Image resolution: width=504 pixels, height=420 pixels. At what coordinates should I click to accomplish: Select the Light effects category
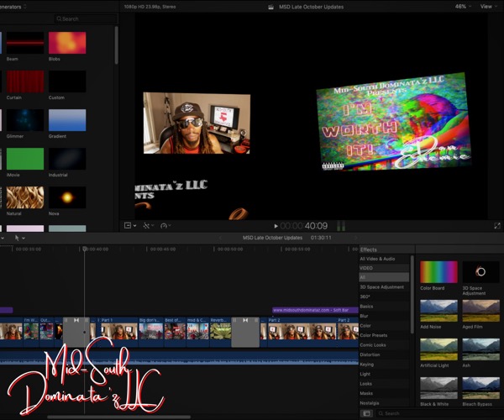coord(384,374)
